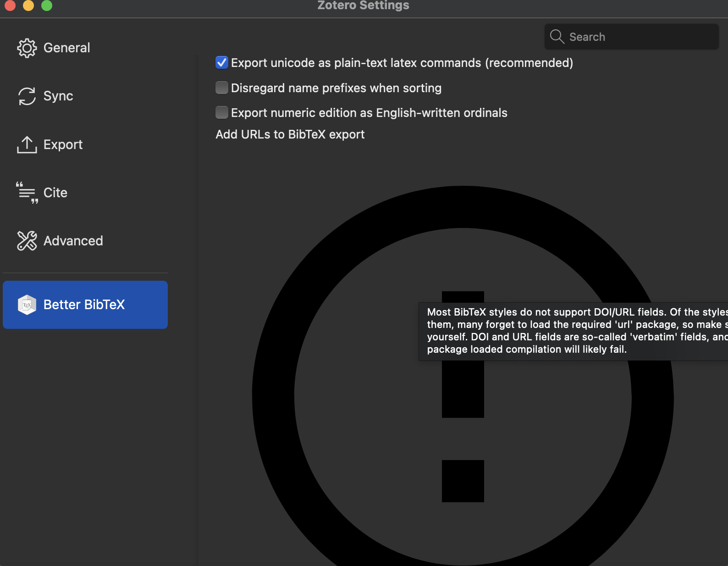Click the Add URLs to BibTeX export label
This screenshot has height=566, width=728.
[290, 134]
